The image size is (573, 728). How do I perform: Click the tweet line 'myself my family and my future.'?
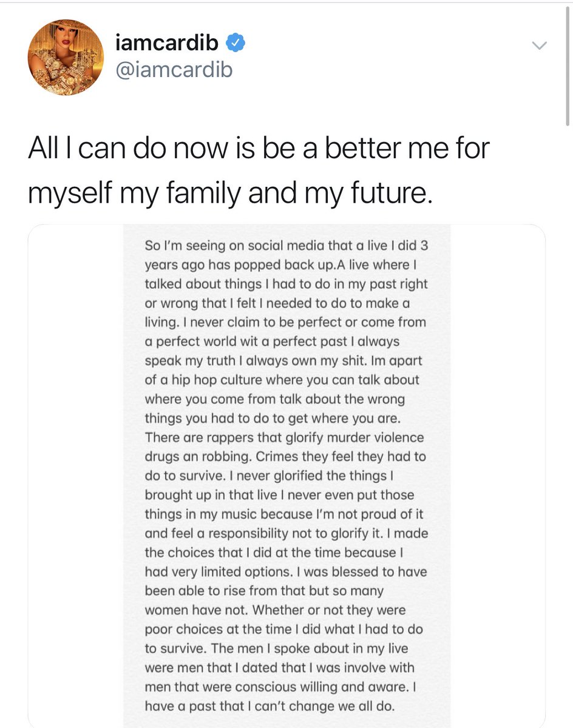pyautogui.click(x=230, y=194)
